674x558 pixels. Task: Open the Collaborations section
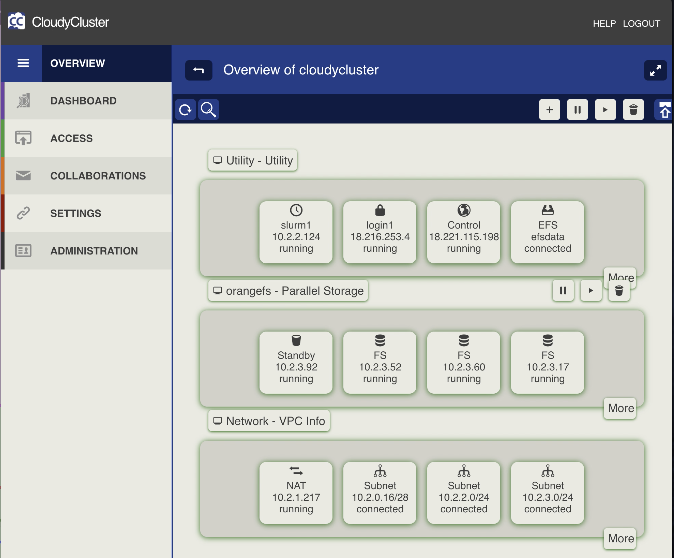point(88,175)
